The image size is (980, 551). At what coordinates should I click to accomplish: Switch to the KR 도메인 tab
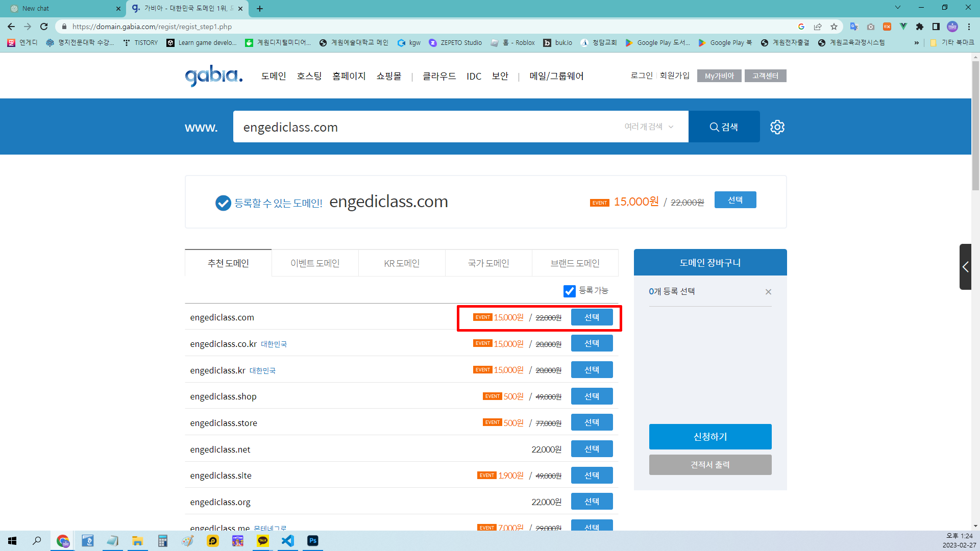pos(402,263)
